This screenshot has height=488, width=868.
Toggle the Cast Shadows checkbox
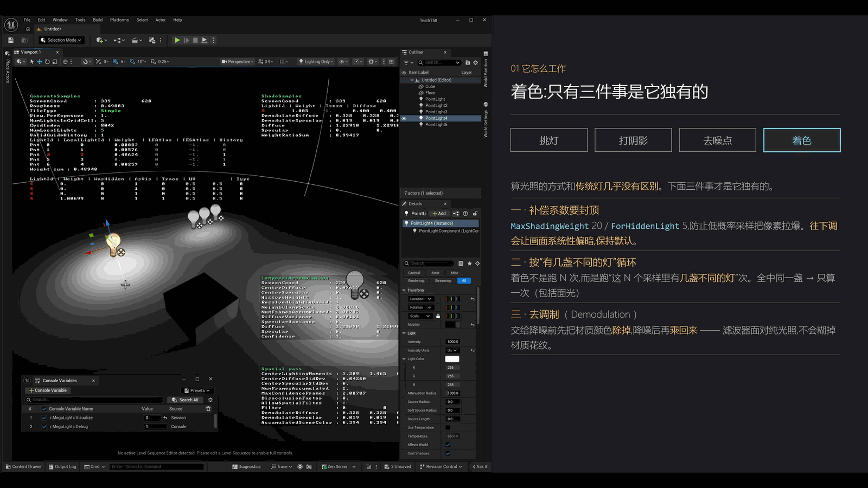point(448,453)
